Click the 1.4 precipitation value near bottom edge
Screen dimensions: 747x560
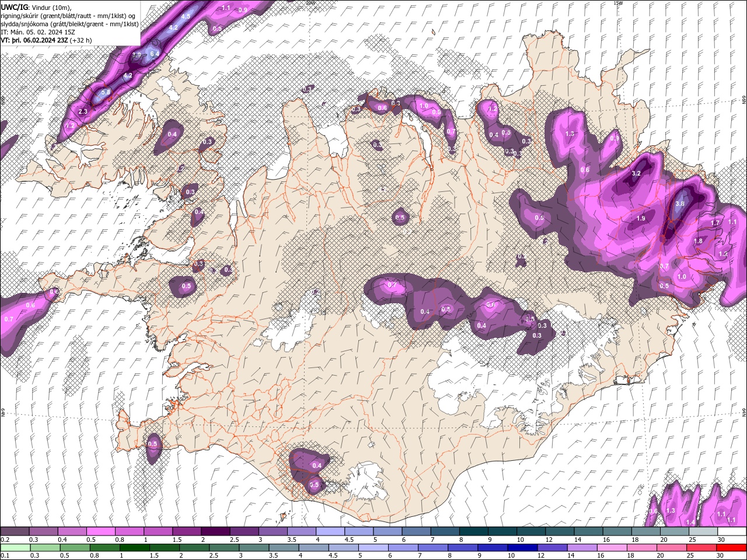[x=691, y=522]
